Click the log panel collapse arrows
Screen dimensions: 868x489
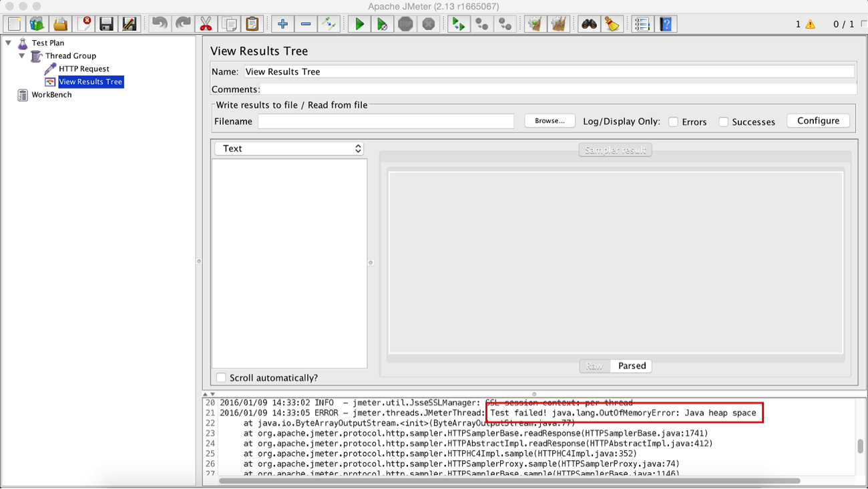(209, 394)
